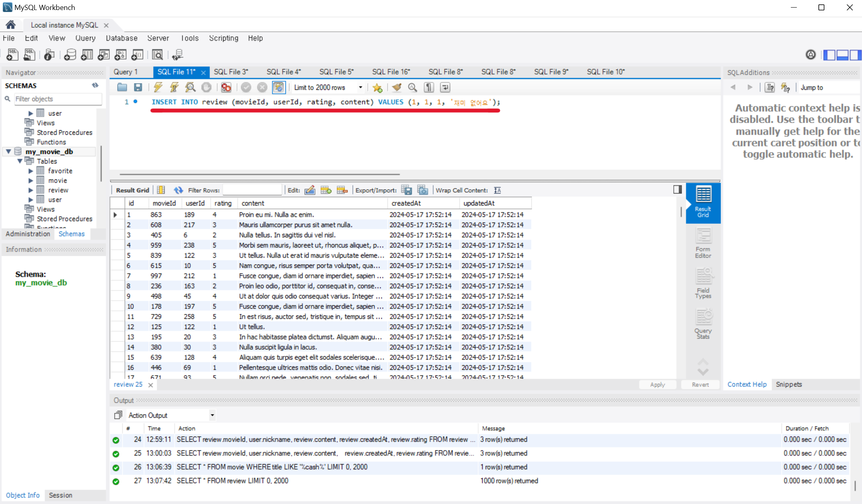Open Session tab in Information panel
Viewport: 862px width, 504px height.
click(60, 495)
